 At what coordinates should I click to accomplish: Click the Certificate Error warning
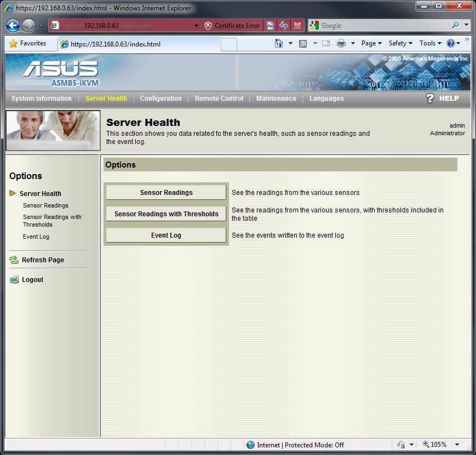coord(232,26)
